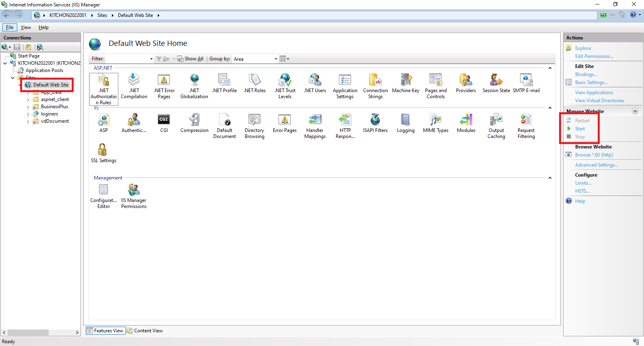Open Configuration Editor feature

click(x=103, y=196)
